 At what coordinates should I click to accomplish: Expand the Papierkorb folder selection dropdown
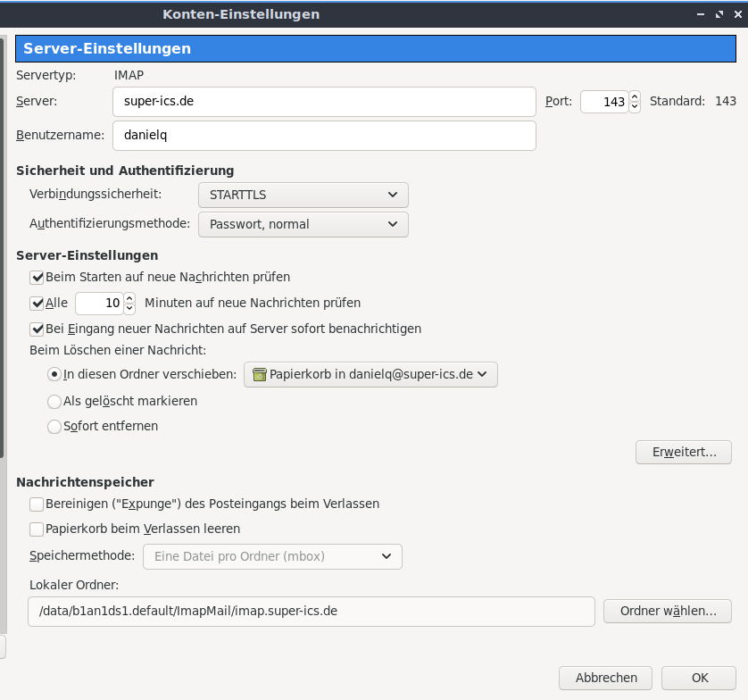click(370, 375)
